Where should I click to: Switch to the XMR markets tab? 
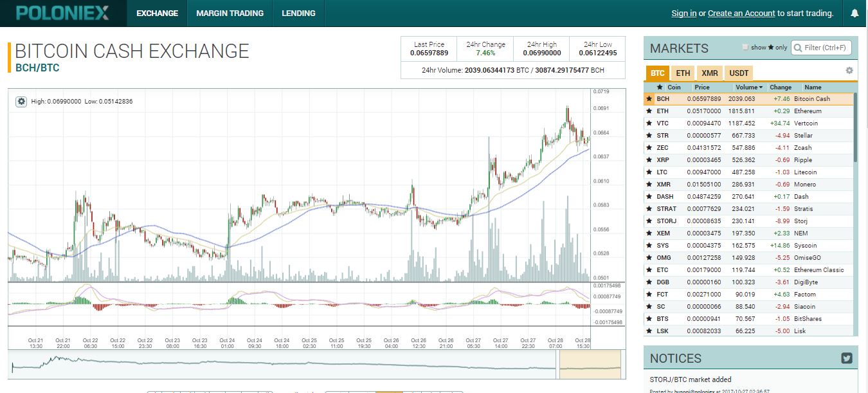[710, 73]
